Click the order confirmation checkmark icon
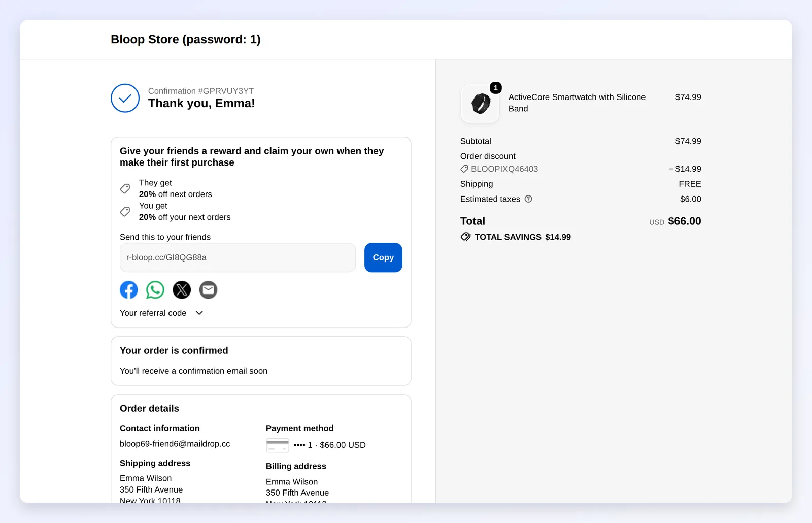Viewport: 812px width, 523px height. click(x=125, y=98)
